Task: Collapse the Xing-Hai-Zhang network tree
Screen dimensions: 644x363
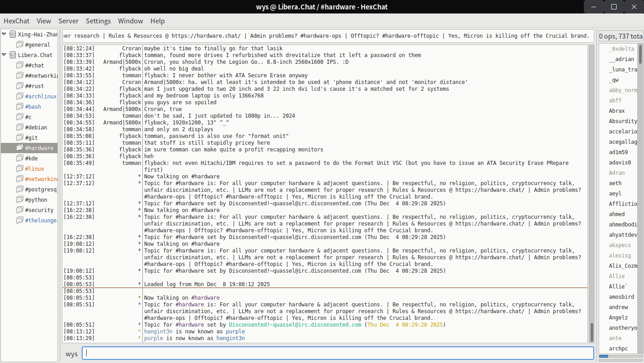Action: click(x=4, y=35)
